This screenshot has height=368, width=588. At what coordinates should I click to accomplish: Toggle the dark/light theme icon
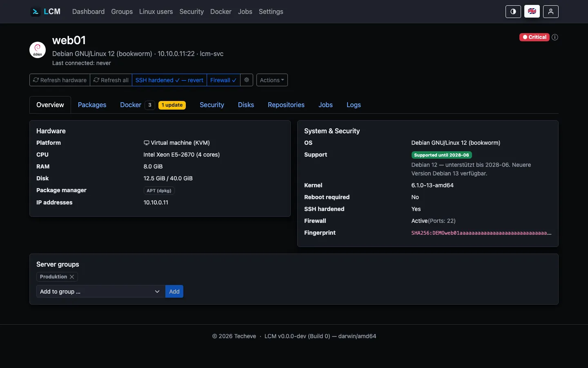point(513,11)
